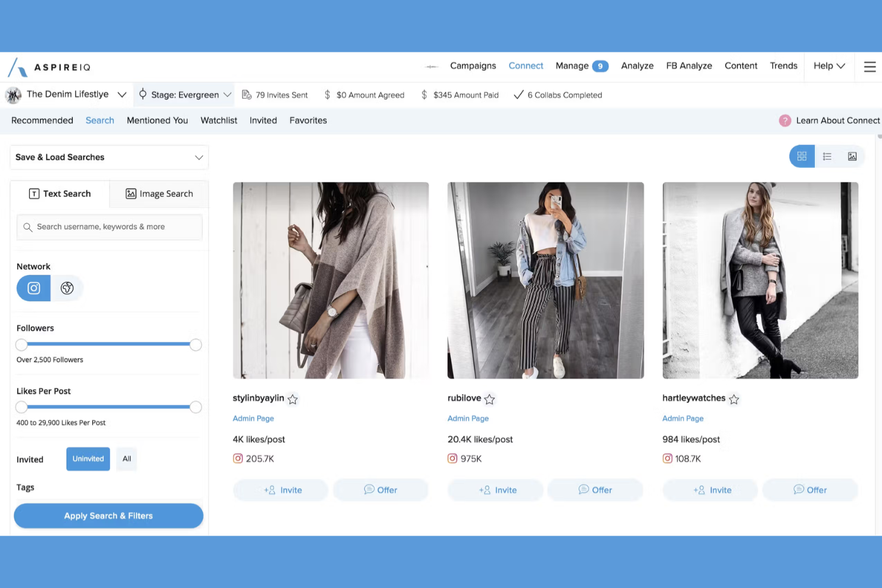This screenshot has width=882, height=588.
Task: Open the Watchlist section
Action: (x=218, y=120)
